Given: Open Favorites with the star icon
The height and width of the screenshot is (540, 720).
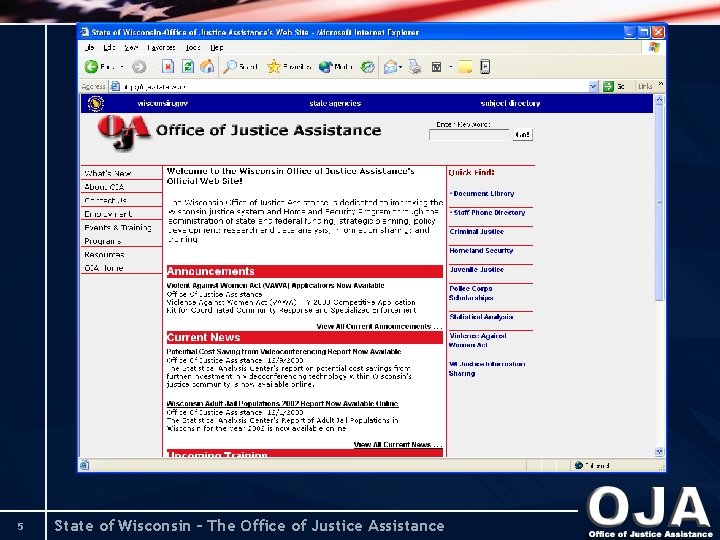Looking at the screenshot, I should [274, 67].
